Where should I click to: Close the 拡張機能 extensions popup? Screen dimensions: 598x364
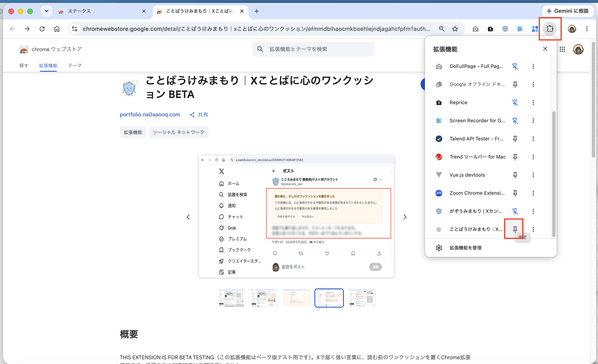[545, 49]
